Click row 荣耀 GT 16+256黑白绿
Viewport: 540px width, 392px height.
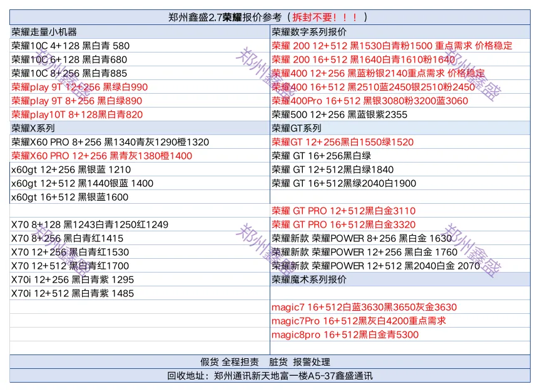point(400,156)
